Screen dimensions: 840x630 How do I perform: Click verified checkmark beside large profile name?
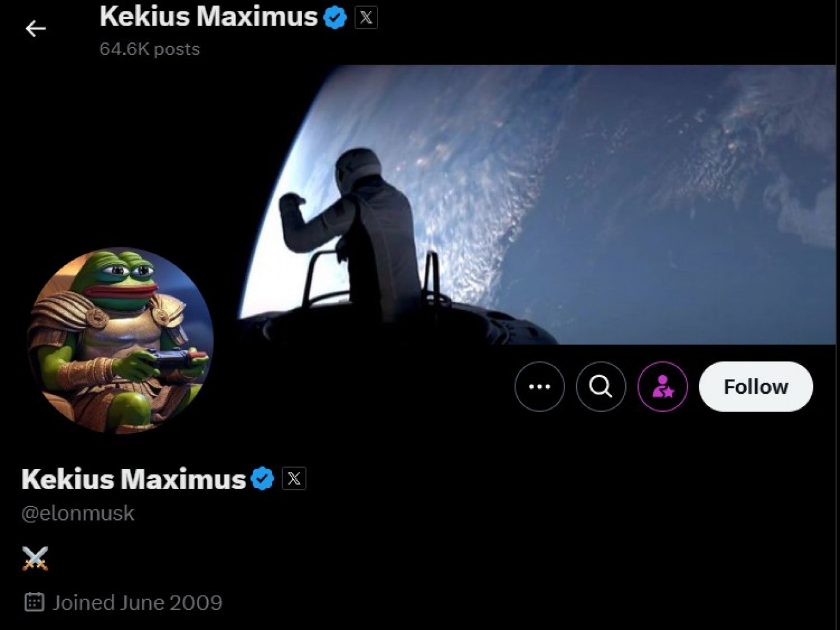pyautogui.click(x=263, y=479)
